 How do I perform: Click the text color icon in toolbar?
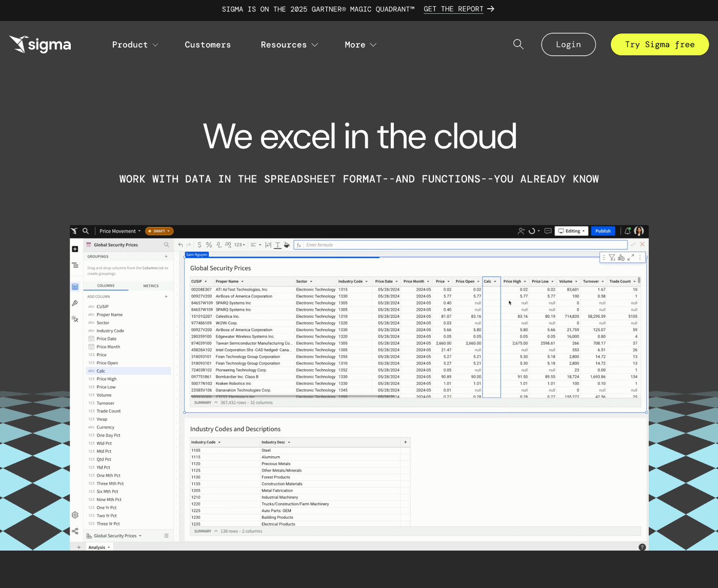point(277,245)
